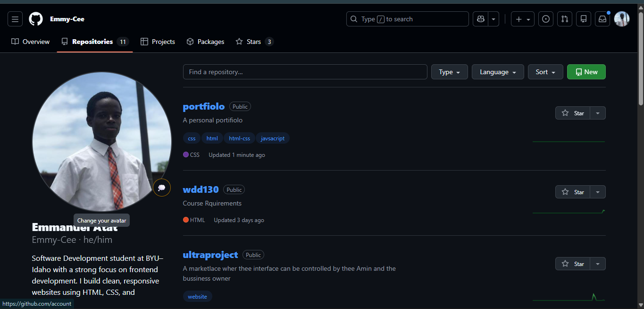Star the ultraproject repository
This screenshot has height=309, width=644.
573,264
